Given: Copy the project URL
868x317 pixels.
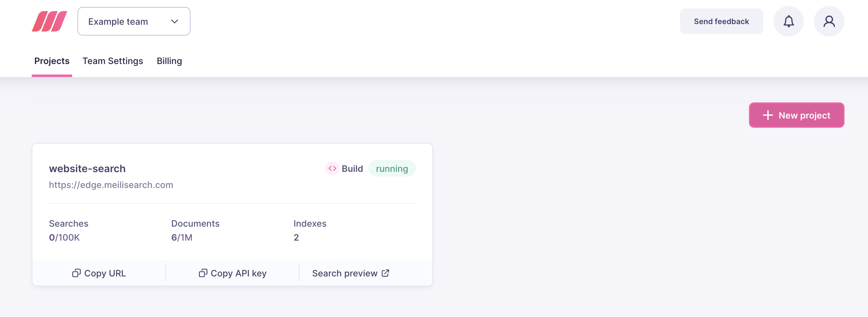Looking at the screenshot, I should tap(98, 273).
